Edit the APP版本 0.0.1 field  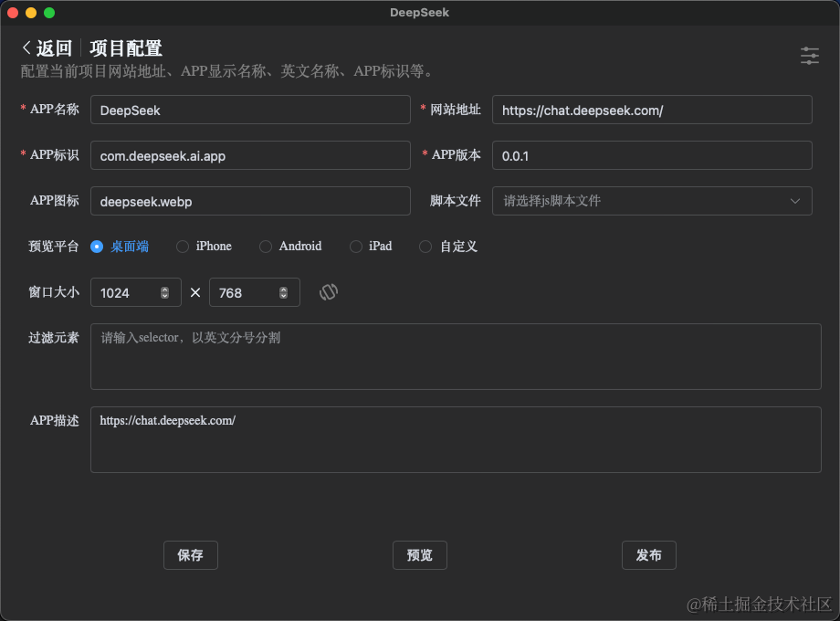point(652,155)
